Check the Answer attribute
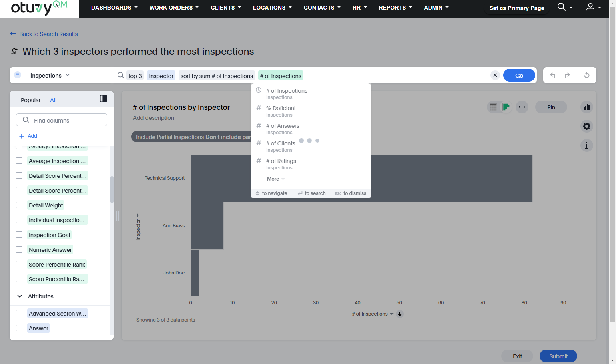Screen dimensions: 616x364 click(x=19, y=328)
